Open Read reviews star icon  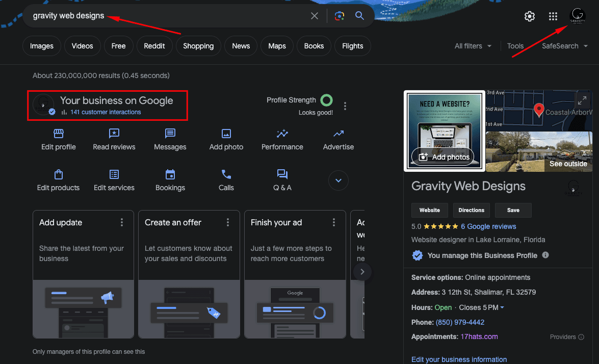(x=114, y=133)
